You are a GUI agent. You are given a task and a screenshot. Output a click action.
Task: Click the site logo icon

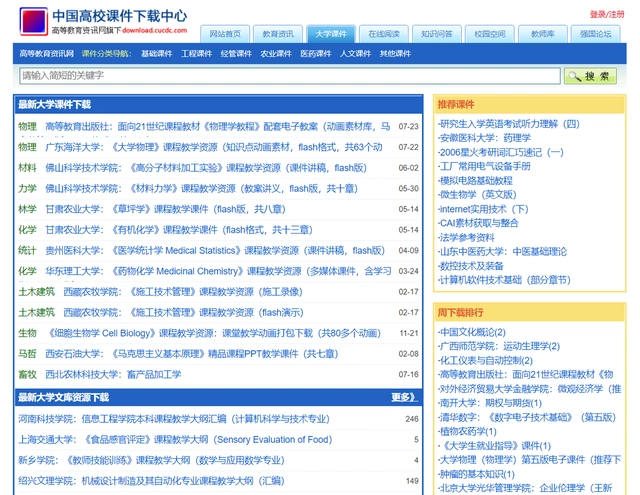[x=33, y=21]
